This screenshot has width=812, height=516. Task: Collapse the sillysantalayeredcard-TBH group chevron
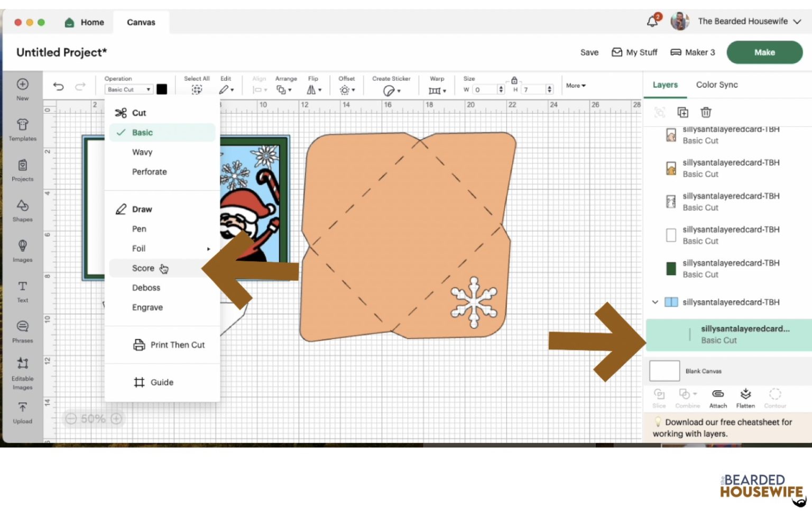pyautogui.click(x=655, y=302)
